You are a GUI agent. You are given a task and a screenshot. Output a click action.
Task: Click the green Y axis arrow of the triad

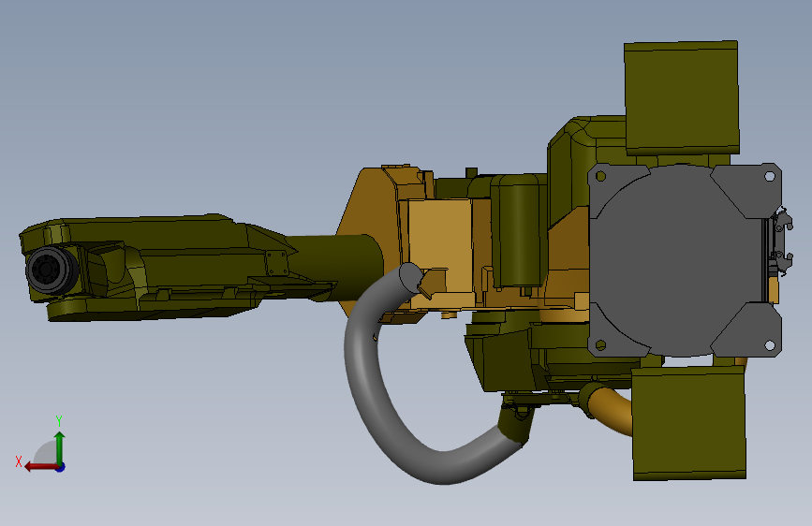60,446
